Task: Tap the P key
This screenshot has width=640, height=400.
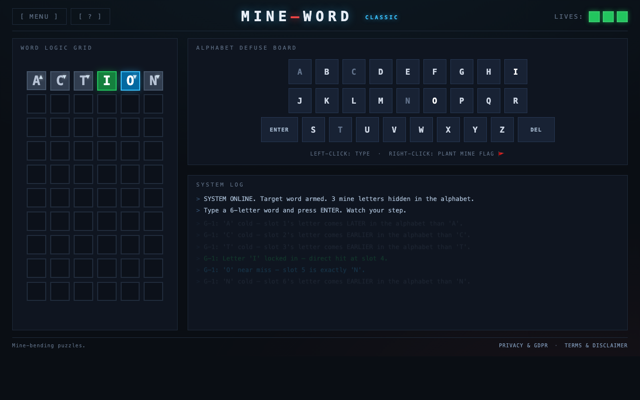Action: coord(462,100)
